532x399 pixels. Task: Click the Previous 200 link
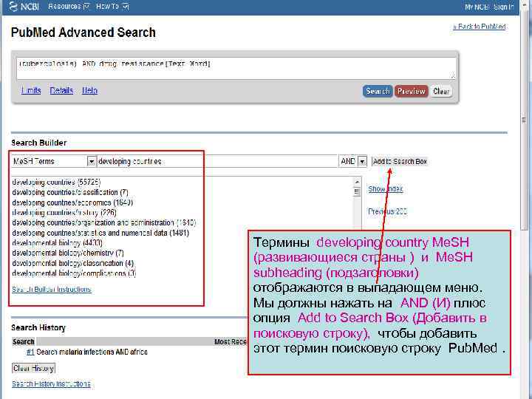pos(387,212)
